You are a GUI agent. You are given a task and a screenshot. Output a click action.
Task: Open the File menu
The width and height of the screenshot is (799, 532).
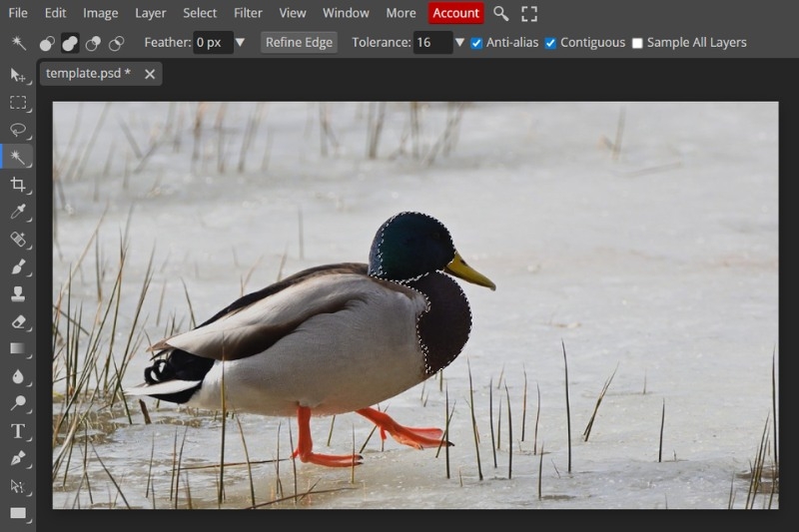point(18,13)
